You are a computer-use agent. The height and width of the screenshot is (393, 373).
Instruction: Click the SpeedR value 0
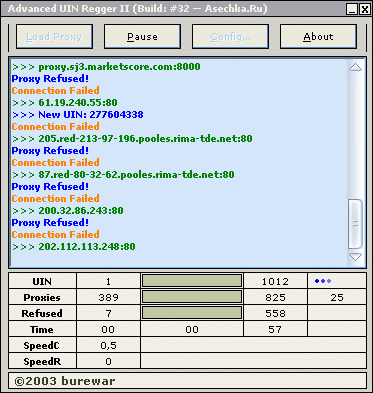coord(108,361)
